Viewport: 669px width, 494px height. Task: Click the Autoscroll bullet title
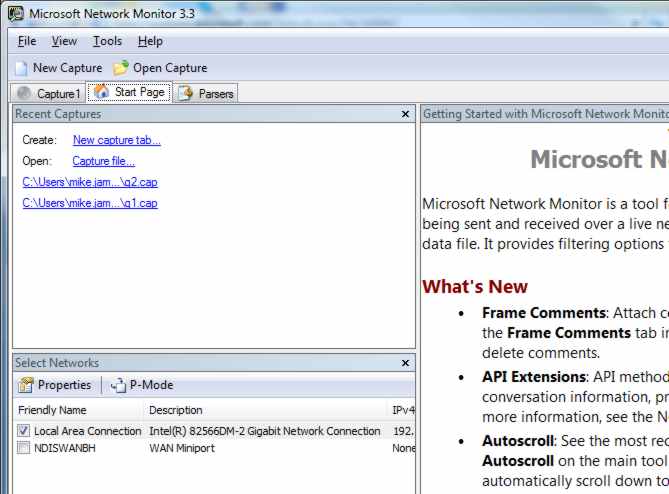tap(518, 441)
